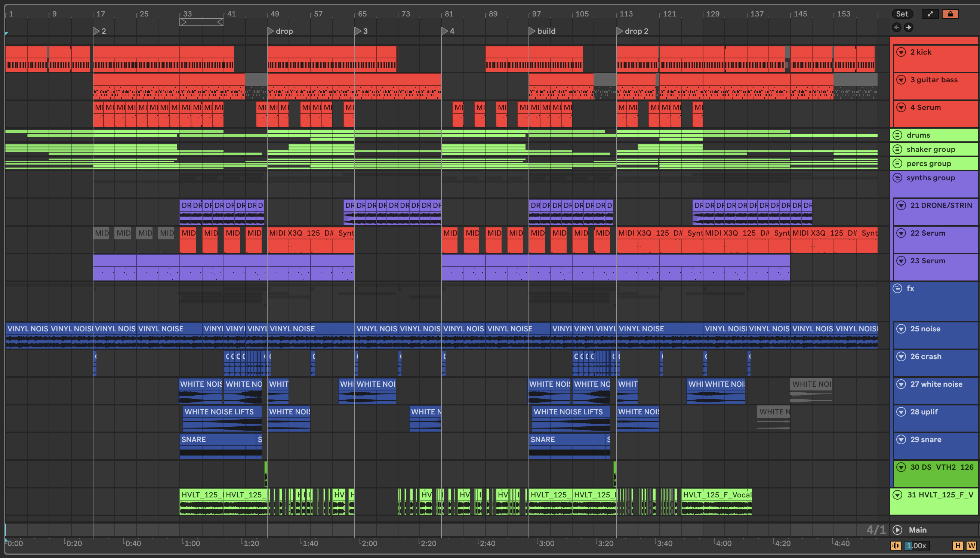Select the percs group track header
Viewport: 980px width, 558px height.
(929, 164)
